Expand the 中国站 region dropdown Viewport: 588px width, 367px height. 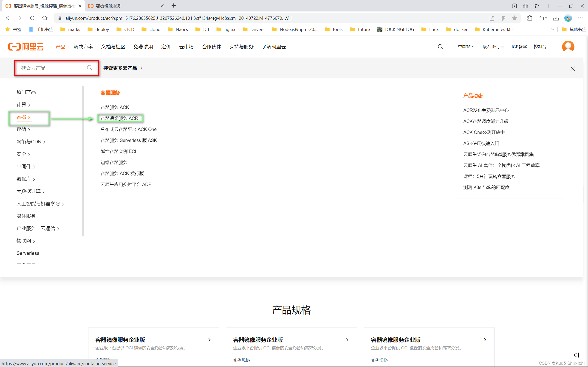[466, 47]
